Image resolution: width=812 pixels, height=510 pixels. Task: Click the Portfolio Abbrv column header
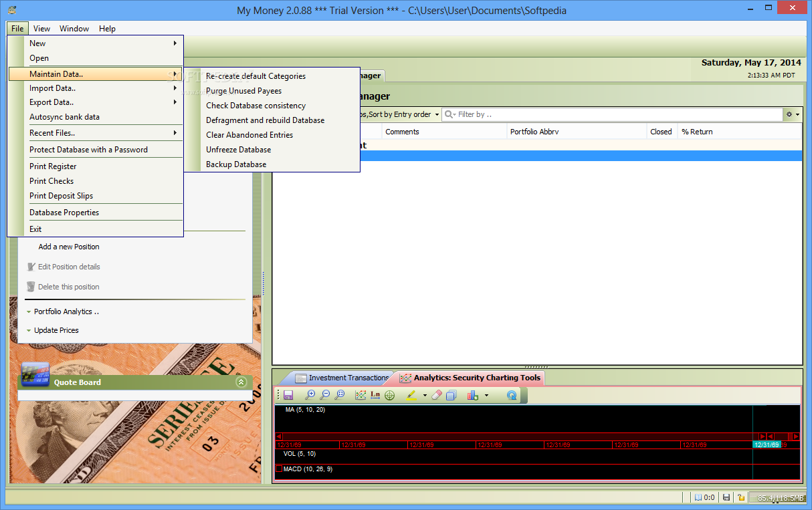click(577, 132)
